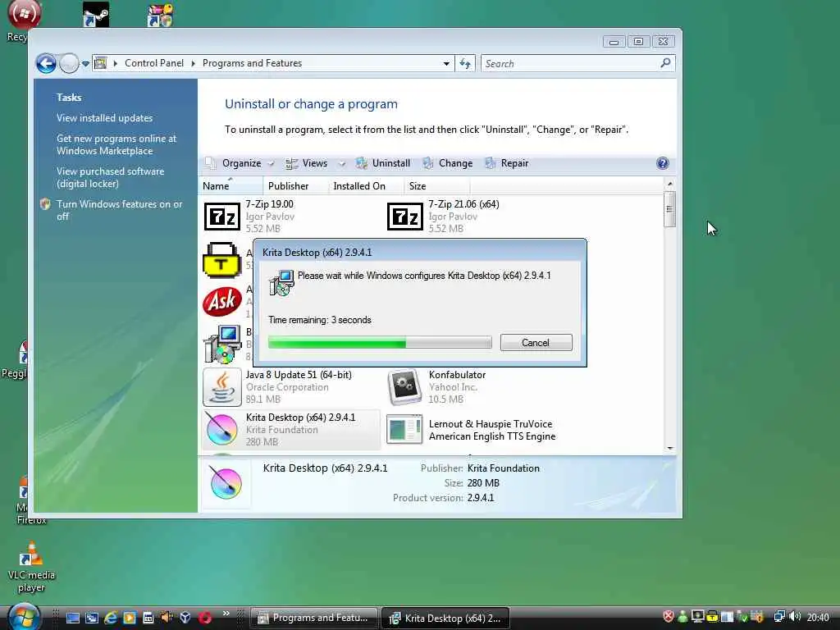840x630 pixels.
Task: Click in the Search input field
Action: (x=571, y=64)
